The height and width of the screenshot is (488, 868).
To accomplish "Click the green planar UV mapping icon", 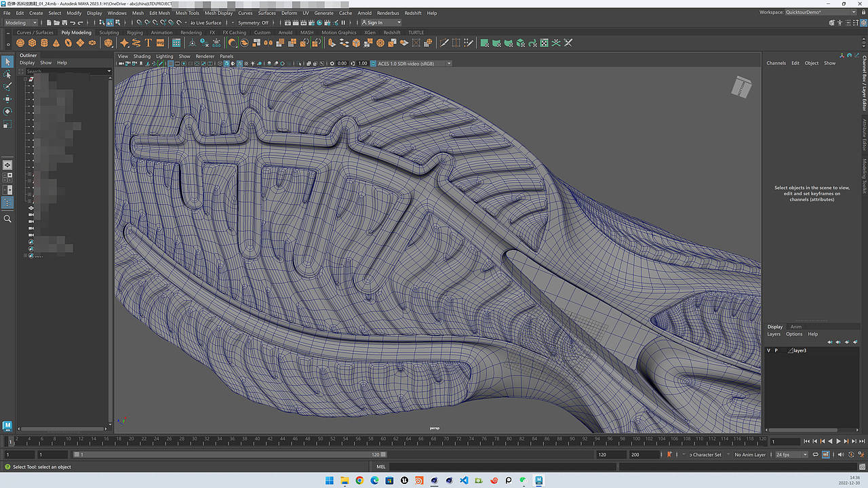I will click(485, 43).
